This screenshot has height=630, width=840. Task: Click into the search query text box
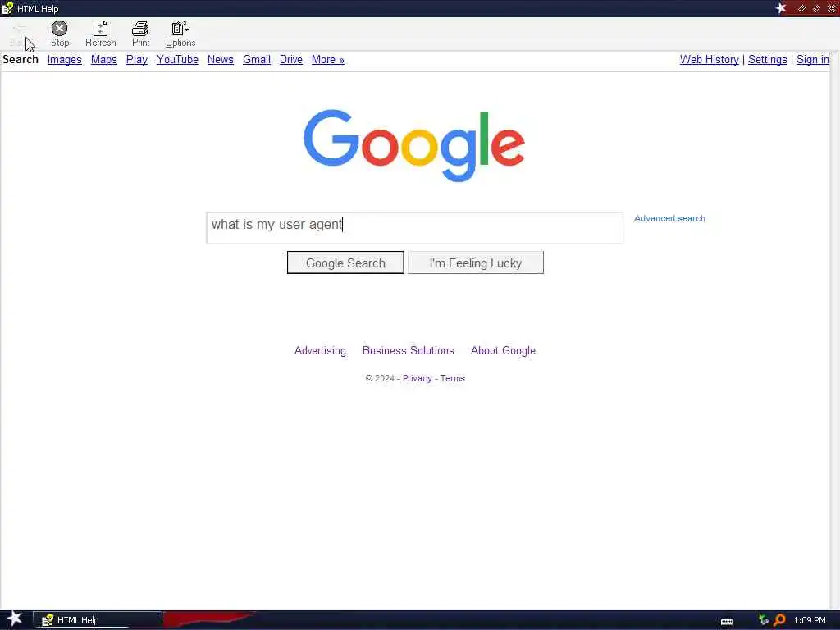[x=414, y=228]
